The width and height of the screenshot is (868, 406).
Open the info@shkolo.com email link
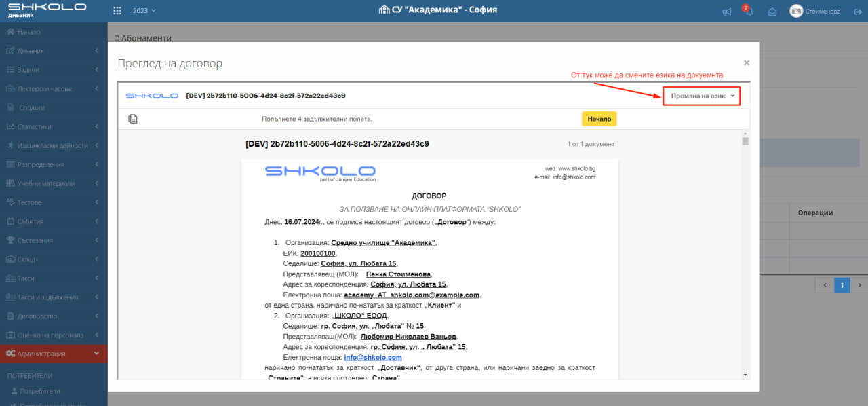click(x=373, y=357)
